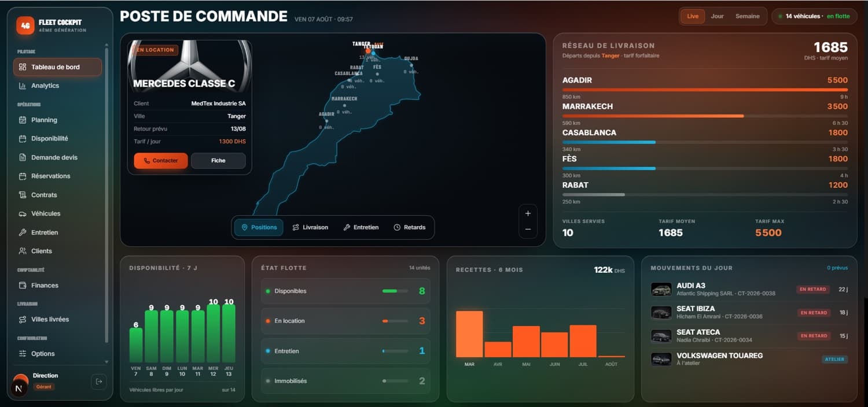Viewport: 868px width, 407px height.
Task: Click the 14 véhicules en flotte pill
Action: click(x=814, y=16)
